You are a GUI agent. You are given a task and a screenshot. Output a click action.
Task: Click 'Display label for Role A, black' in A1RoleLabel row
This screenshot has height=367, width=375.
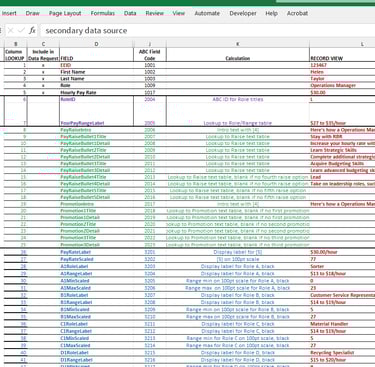pos(238,266)
